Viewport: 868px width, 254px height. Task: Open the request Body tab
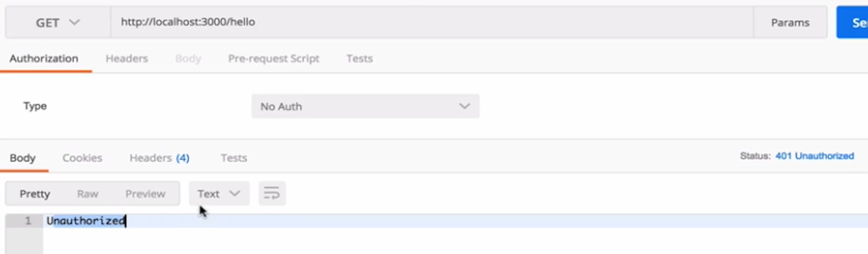coord(188,58)
